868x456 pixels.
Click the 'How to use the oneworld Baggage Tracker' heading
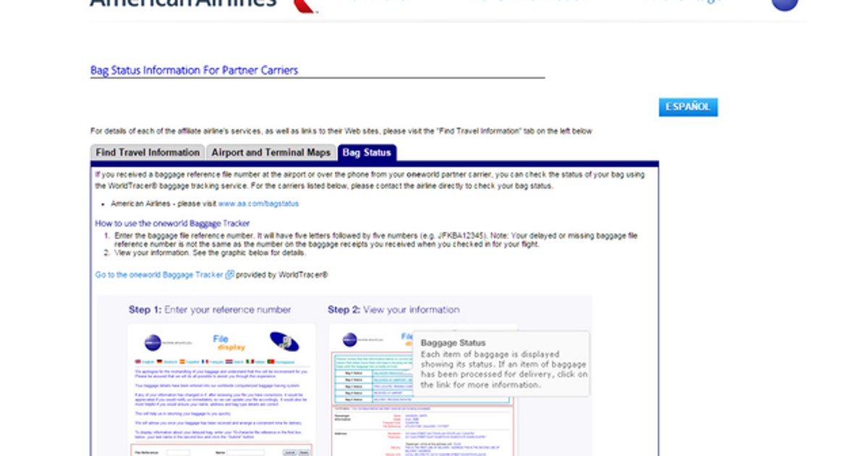coord(172,224)
